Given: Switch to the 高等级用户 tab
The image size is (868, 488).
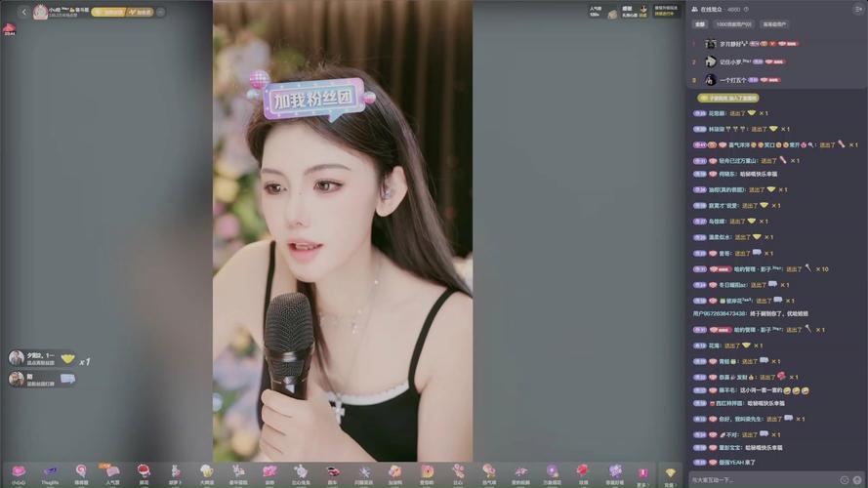Looking at the screenshot, I should coord(774,24).
